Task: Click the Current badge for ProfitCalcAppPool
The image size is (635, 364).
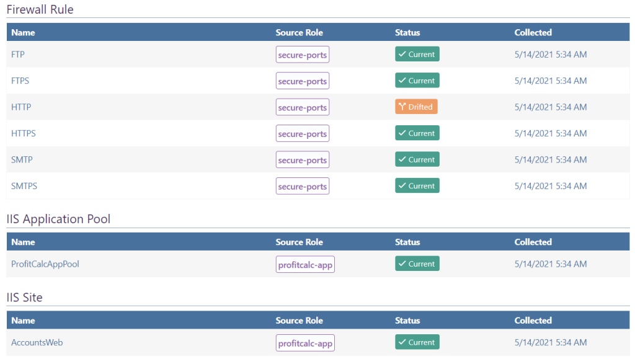Action: coord(417,264)
